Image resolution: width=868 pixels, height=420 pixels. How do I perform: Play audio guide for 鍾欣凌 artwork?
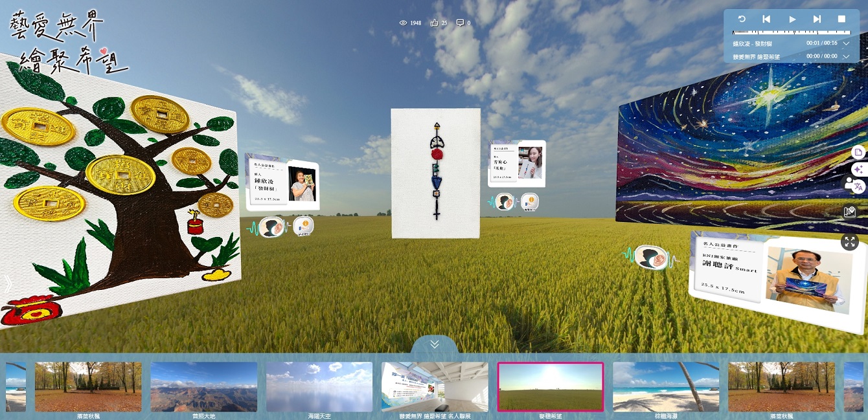click(272, 228)
